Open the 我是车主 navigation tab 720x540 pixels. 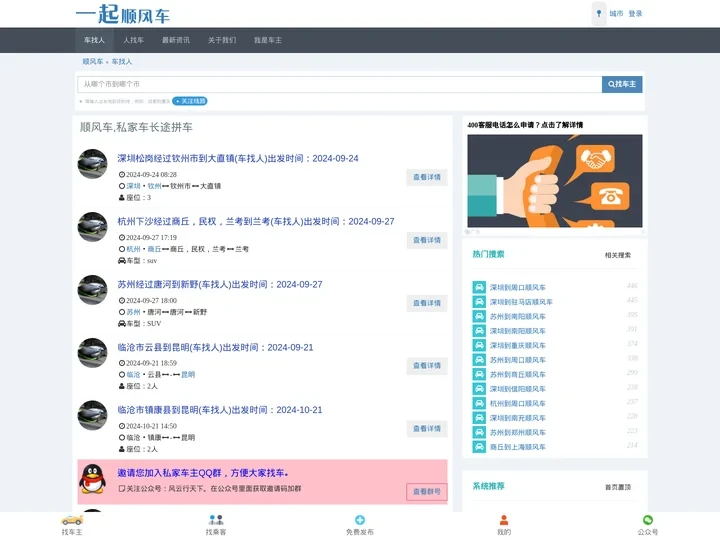pos(268,40)
